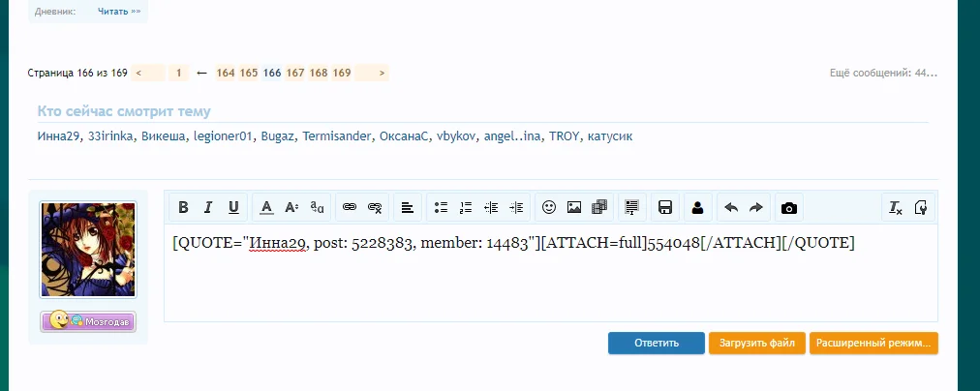Remove formatting with the Tx icon
The height and width of the screenshot is (391, 980).
[x=896, y=207]
